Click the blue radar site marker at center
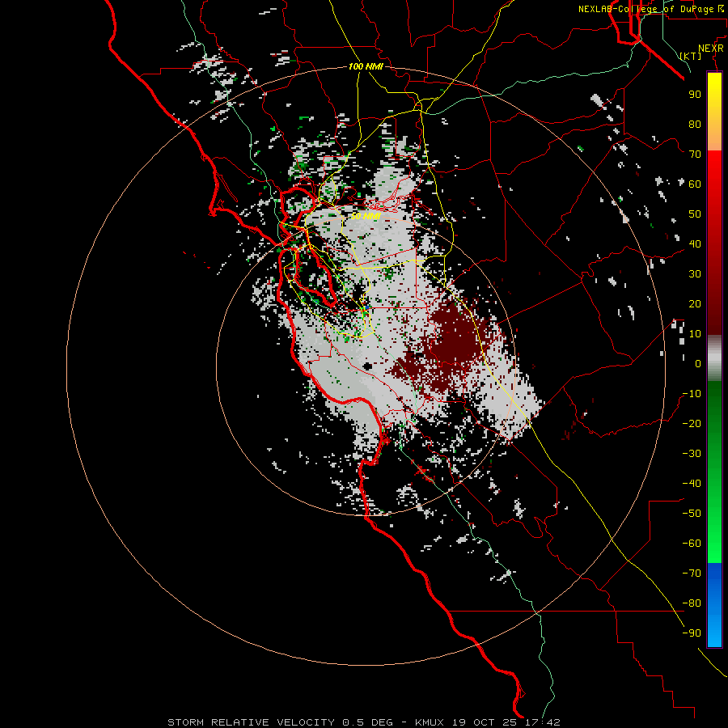The height and width of the screenshot is (728, 728). click(x=366, y=307)
